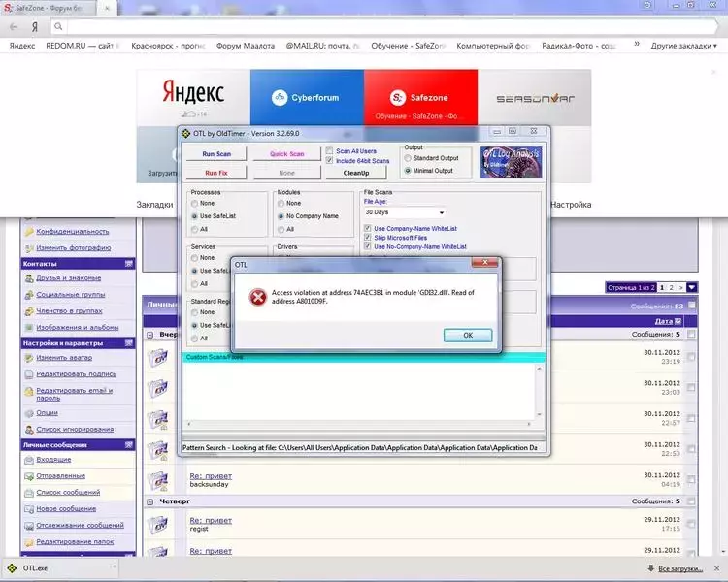Viewport: 728px width, 582px height.
Task: Click the Run Scan button
Action: point(216,153)
